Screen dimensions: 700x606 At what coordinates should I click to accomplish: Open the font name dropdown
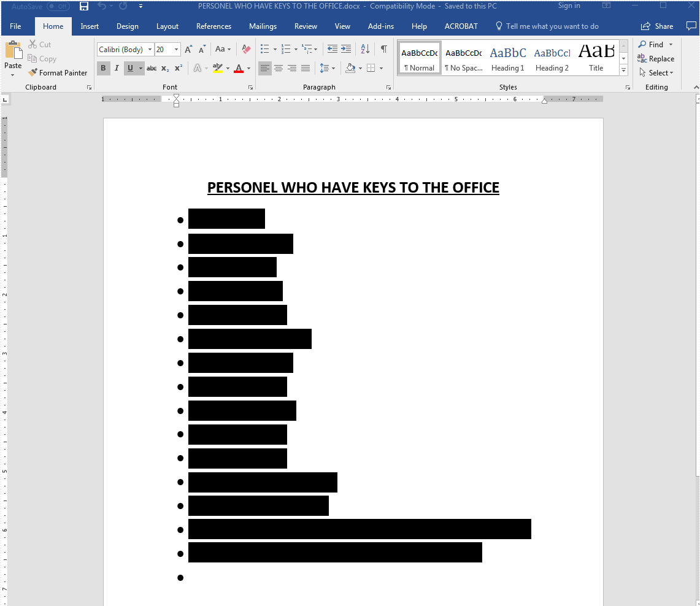click(150, 49)
